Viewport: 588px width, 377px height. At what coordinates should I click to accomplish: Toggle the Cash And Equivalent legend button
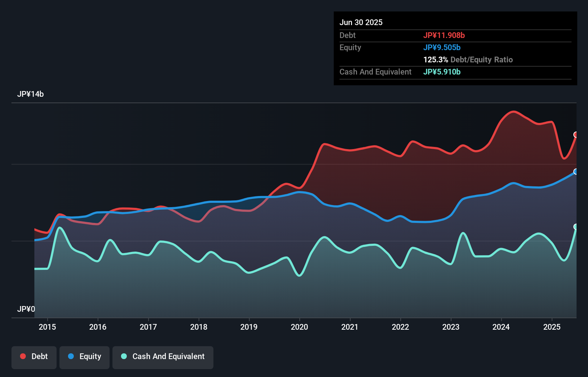[x=163, y=357]
